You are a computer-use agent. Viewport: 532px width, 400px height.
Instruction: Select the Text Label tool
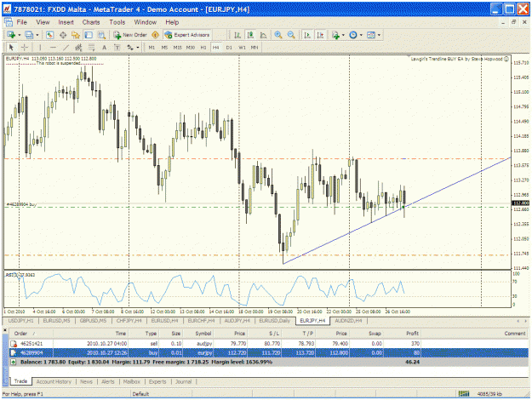(x=117, y=48)
